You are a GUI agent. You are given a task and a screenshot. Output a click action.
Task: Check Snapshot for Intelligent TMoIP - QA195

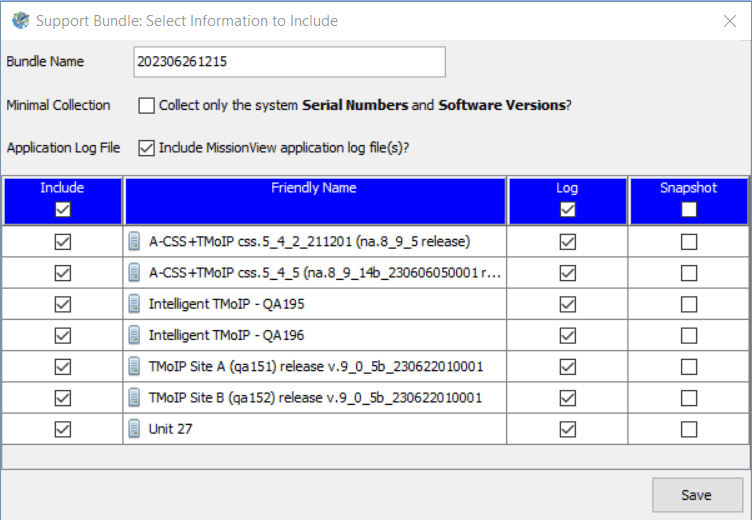pyautogui.click(x=689, y=304)
